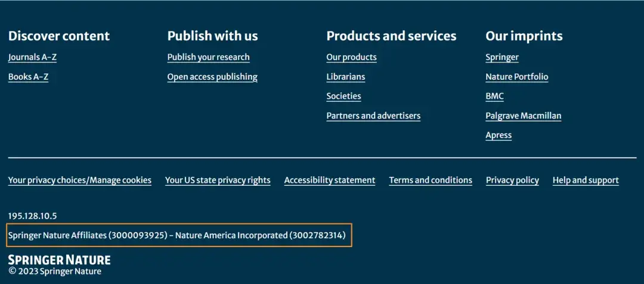Go to Books A-Z
This screenshot has width=644, height=284.
[x=28, y=77]
